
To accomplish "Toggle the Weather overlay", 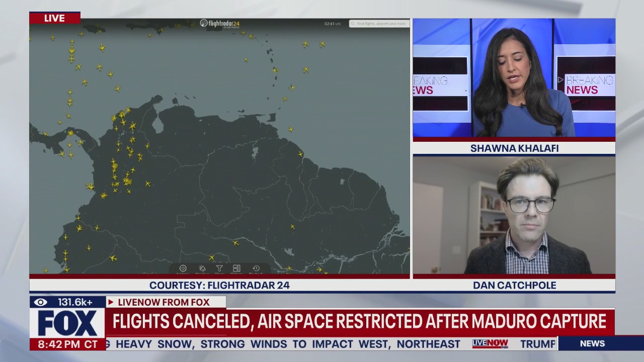I will point(202,269).
